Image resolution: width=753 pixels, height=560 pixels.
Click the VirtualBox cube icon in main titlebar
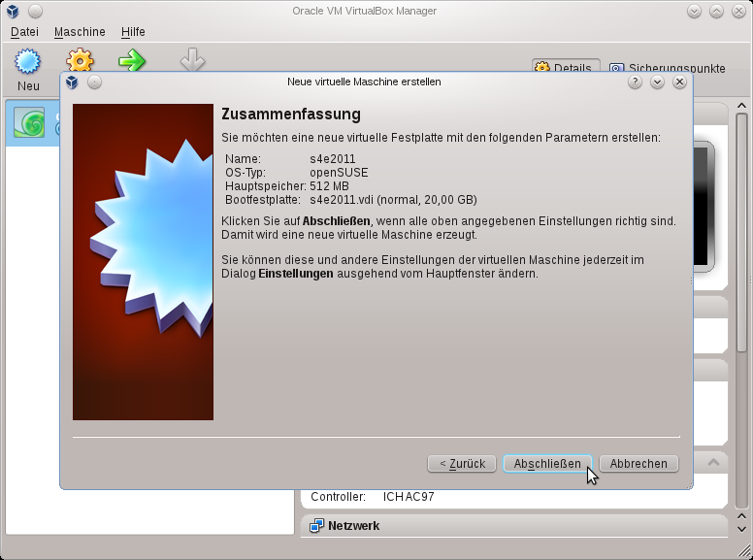(x=13, y=11)
